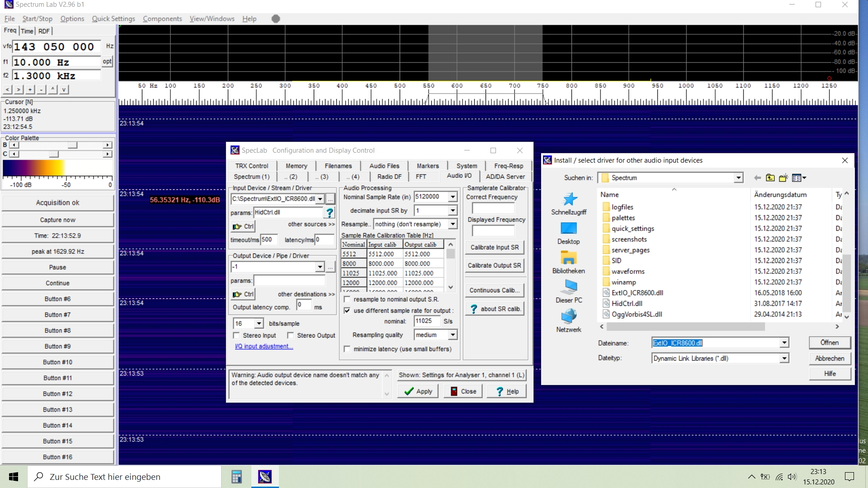Select the OggVorbis4SL.dll file
Viewport: 868px width, 488px height.
tap(637, 314)
